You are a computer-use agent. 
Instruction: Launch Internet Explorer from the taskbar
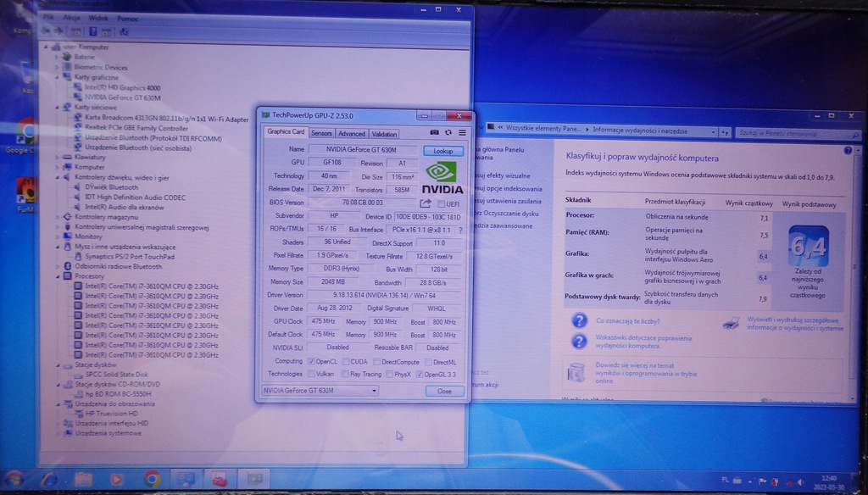coord(49,479)
